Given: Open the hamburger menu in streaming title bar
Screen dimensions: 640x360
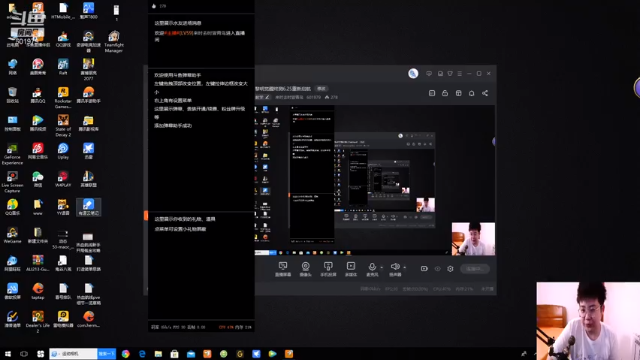Looking at the screenshot, I should 460,73.
